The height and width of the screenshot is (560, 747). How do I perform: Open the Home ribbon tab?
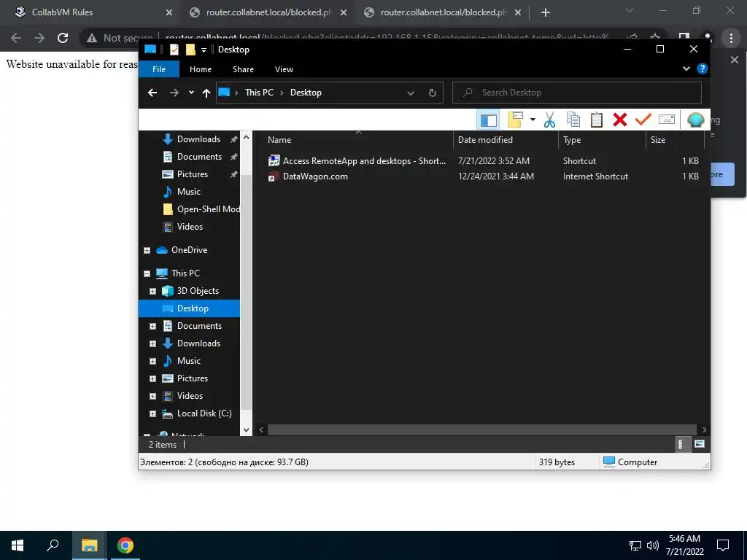pos(201,69)
